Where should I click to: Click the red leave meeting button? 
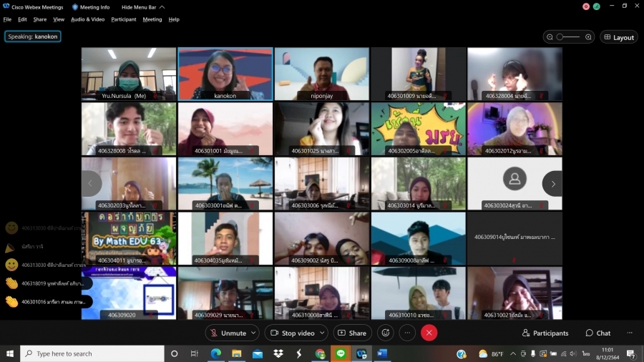(429, 333)
